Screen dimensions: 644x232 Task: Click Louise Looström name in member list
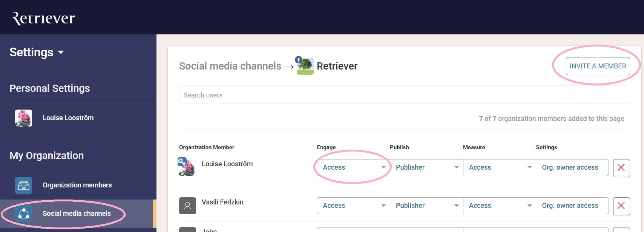(x=227, y=164)
